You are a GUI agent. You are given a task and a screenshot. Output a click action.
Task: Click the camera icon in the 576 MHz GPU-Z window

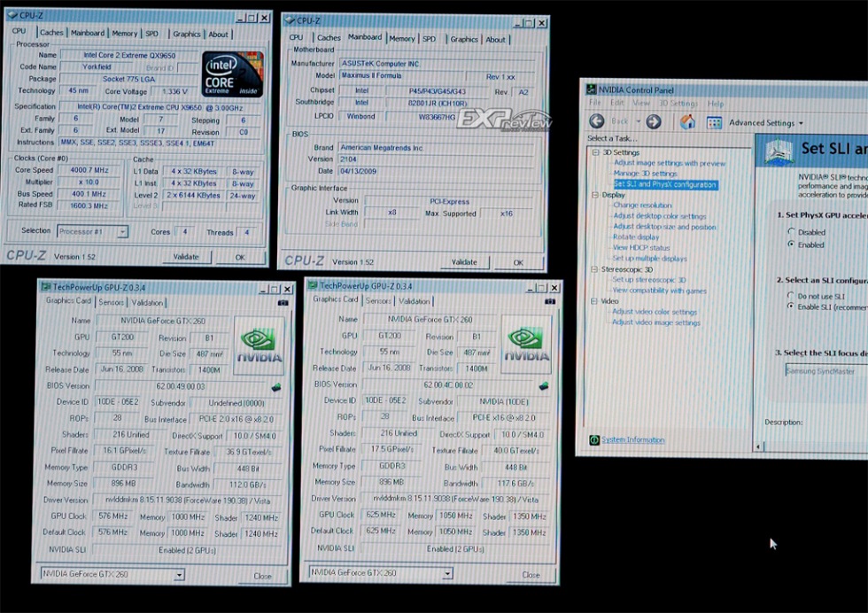(283, 303)
